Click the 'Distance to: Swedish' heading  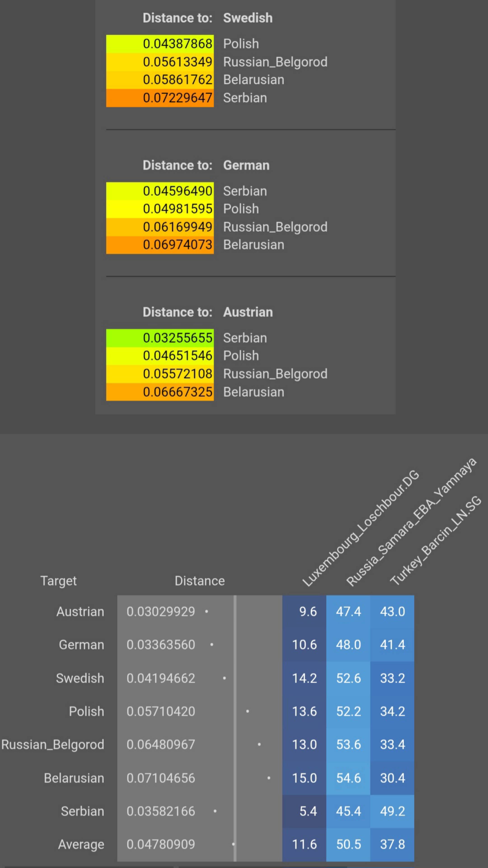(x=207, y=18)
